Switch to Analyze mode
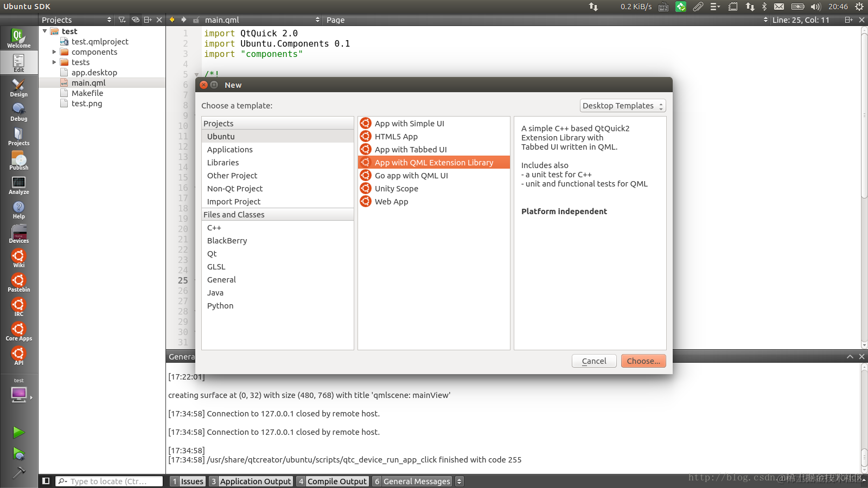Screen dimensions: 868x488 click(x=18, y=185)
